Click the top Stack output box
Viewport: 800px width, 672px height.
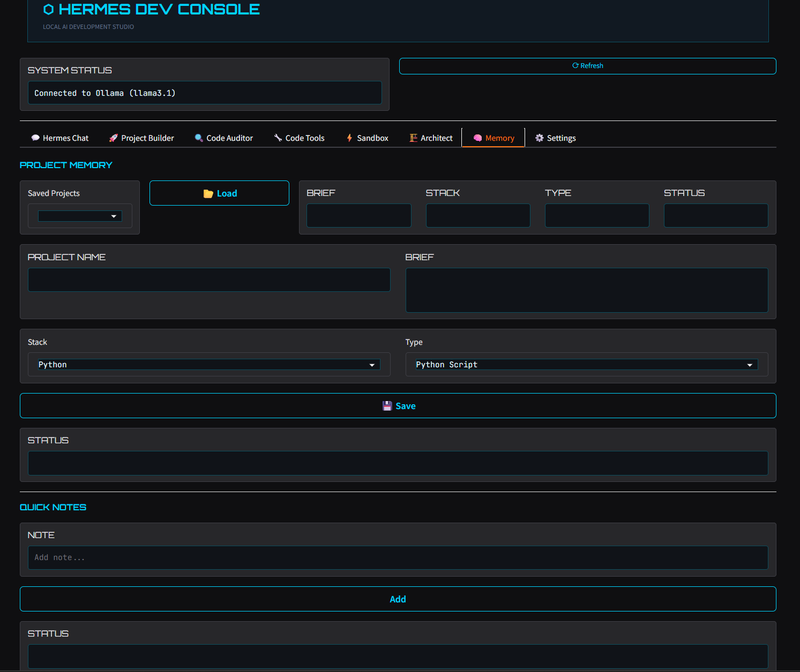click(x=478, y=215)
